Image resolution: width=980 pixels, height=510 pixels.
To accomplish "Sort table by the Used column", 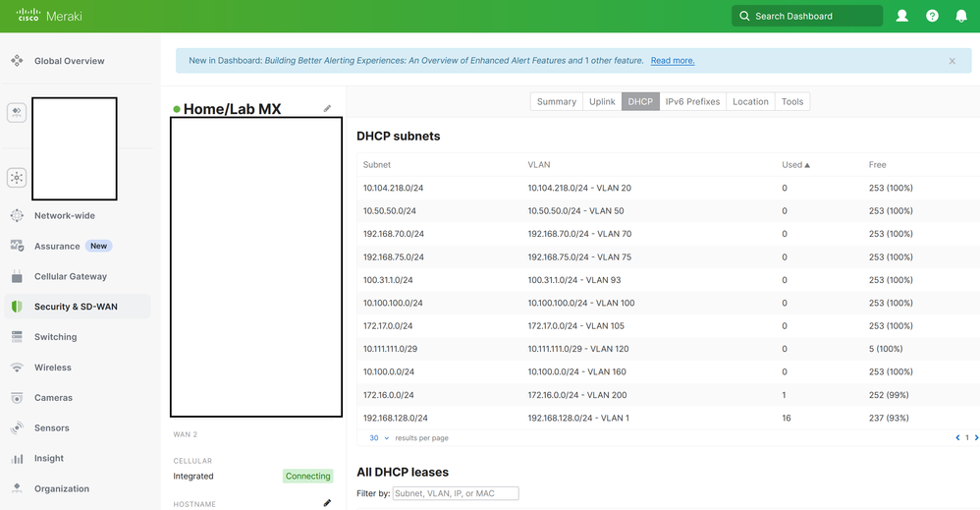I will click(795, 165).
